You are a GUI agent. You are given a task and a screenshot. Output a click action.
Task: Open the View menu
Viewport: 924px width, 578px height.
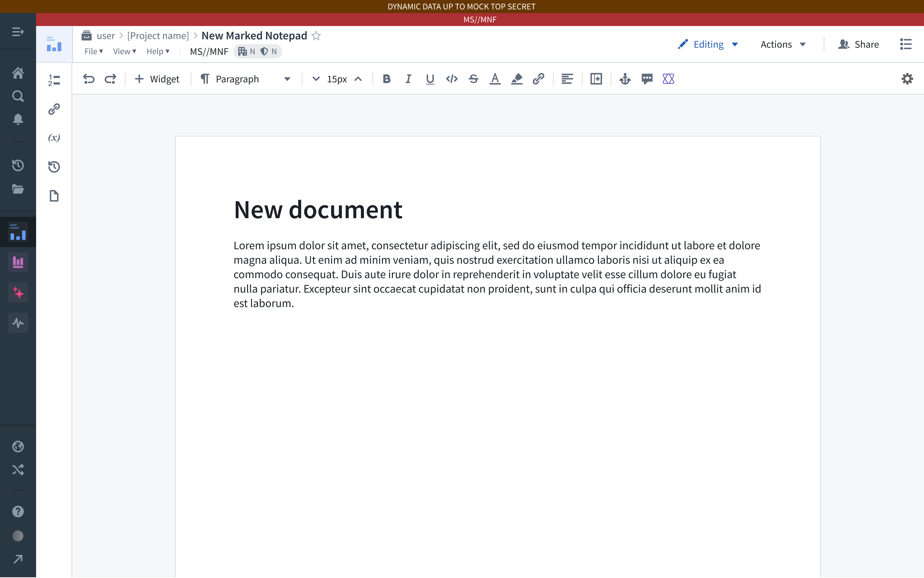(125, 51)
